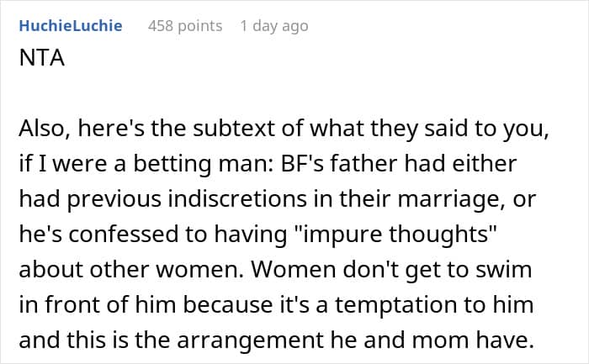This screenshot has height=364, width=589.
Task: Click the word "previous" in the comment
Action: tap(114, 199)
